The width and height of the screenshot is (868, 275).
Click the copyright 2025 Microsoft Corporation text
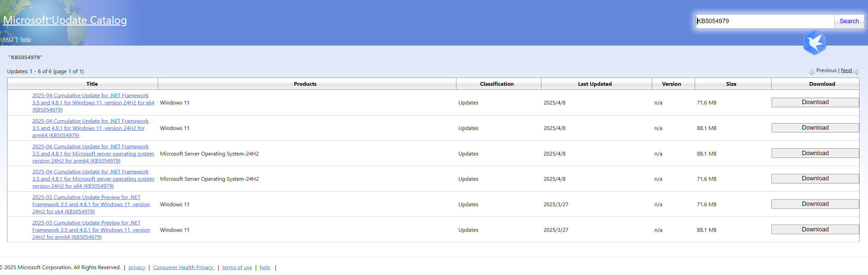(x=60, y=268)
